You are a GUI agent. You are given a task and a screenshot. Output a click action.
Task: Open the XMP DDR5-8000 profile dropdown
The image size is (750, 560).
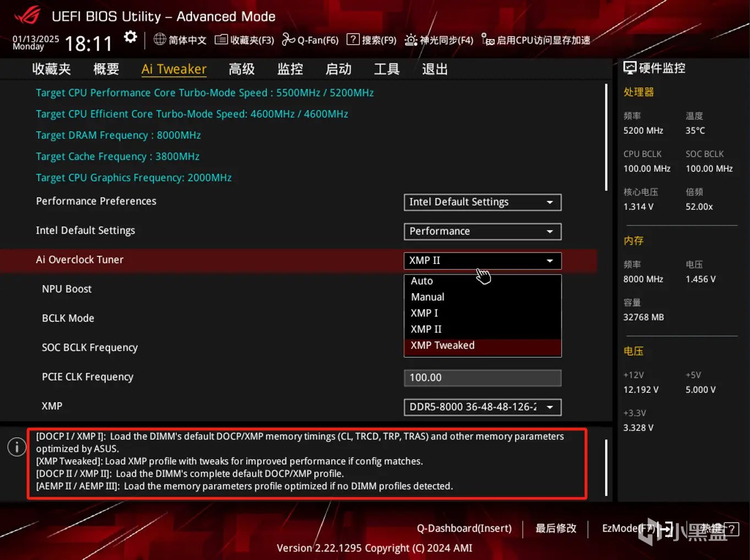(x=483, y=407)
